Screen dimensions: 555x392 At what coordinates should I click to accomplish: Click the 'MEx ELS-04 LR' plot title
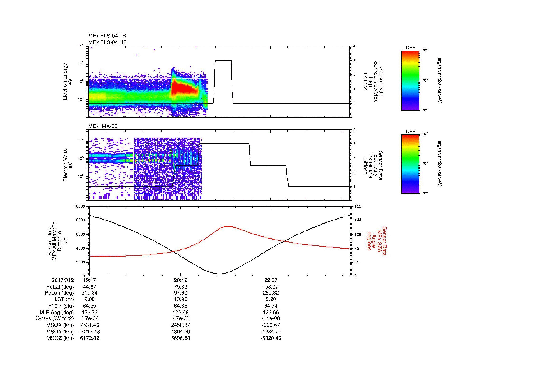click(107, 36)
